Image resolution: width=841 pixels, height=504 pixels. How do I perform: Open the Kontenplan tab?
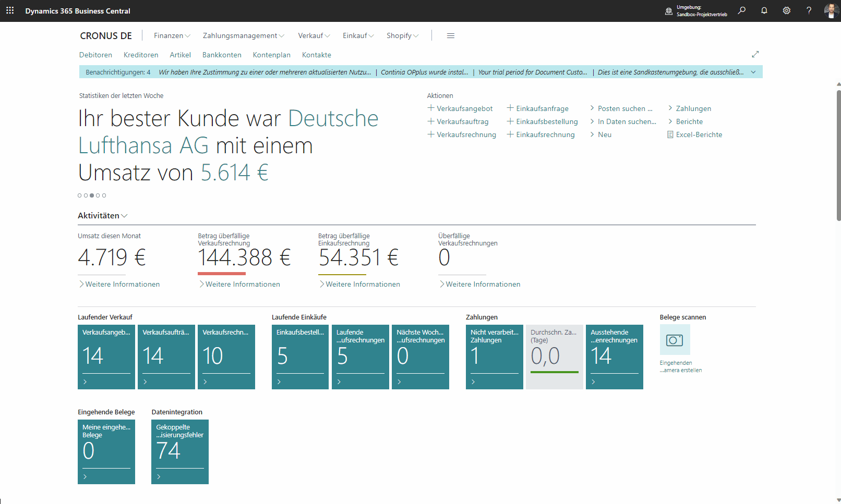coord(271,55)
